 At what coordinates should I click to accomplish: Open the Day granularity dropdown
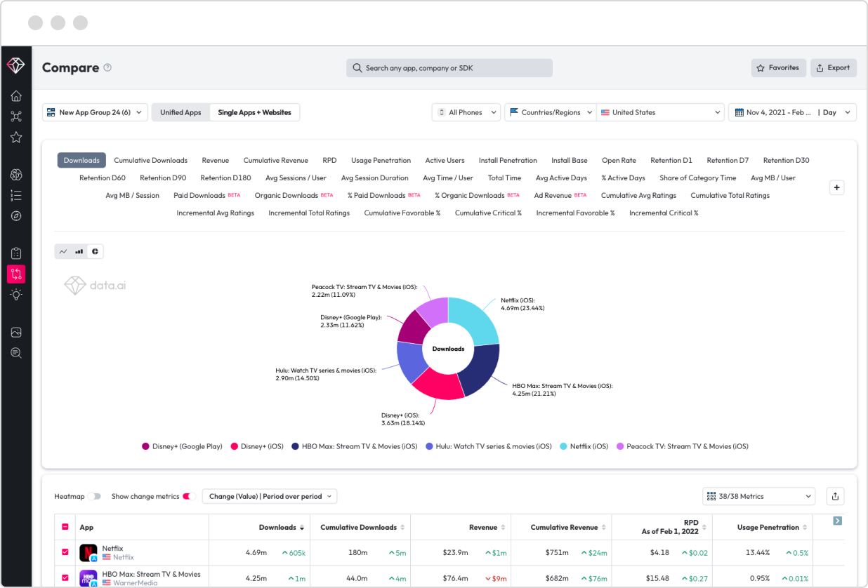point(837,112)
